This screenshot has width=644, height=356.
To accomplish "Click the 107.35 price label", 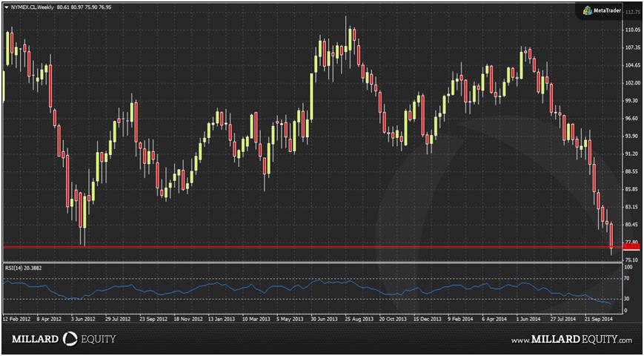I will [632, 47].
